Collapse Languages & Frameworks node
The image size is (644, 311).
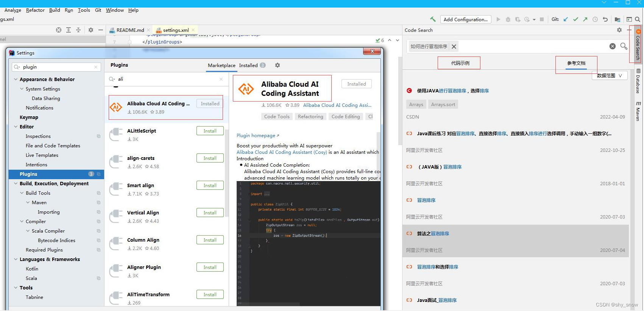[16, 259]
